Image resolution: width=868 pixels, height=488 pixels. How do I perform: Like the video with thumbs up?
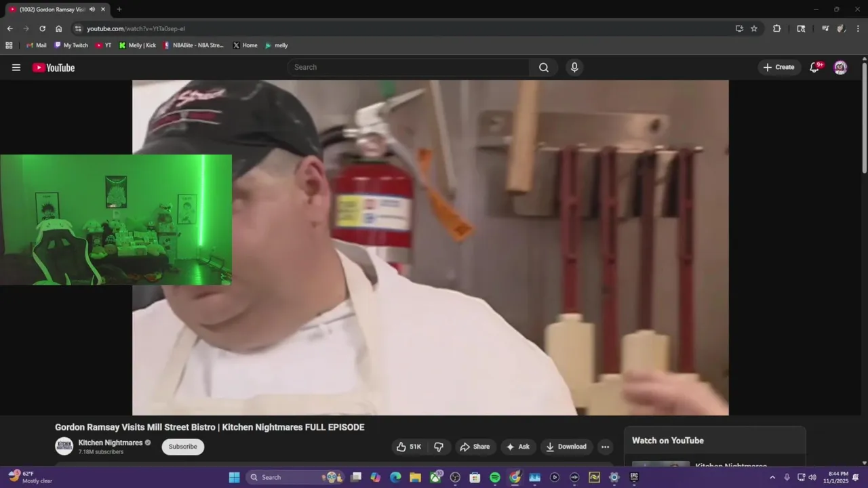click(x=409, y=447)
